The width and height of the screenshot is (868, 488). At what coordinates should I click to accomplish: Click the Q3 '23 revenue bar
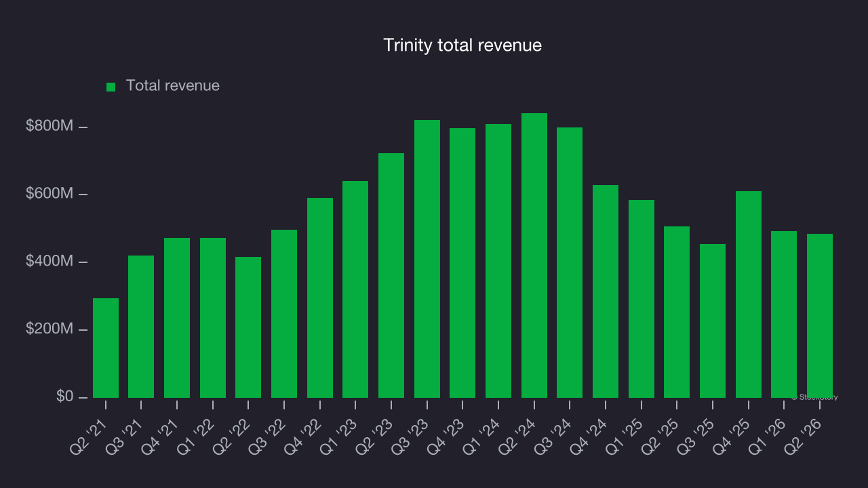coord(427,259)
